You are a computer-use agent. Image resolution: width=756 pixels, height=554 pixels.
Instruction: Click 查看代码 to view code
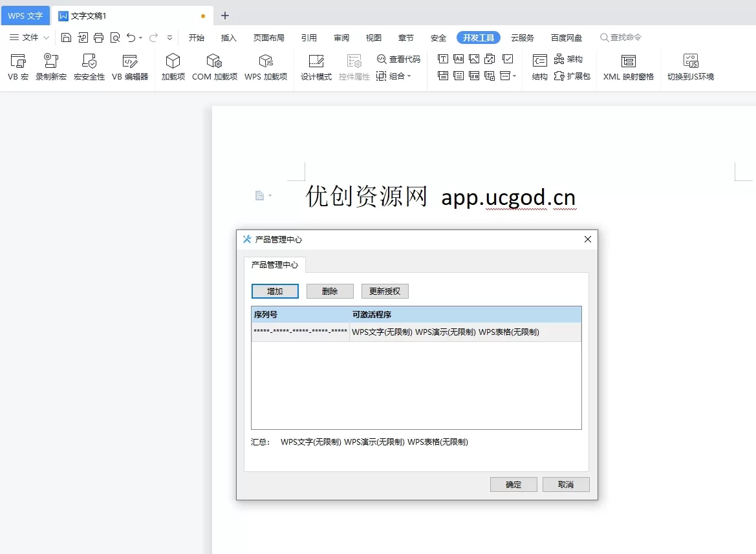coord(399,59)
